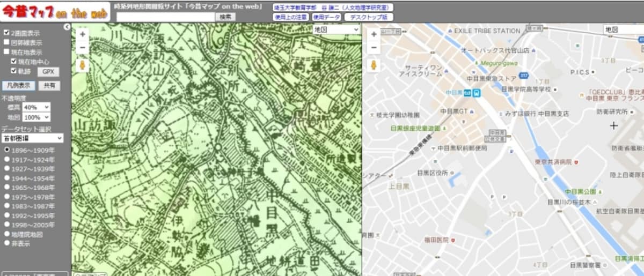
Task: Click the 目黒銀座児童遊園 park marker
Action: (445, 129)
